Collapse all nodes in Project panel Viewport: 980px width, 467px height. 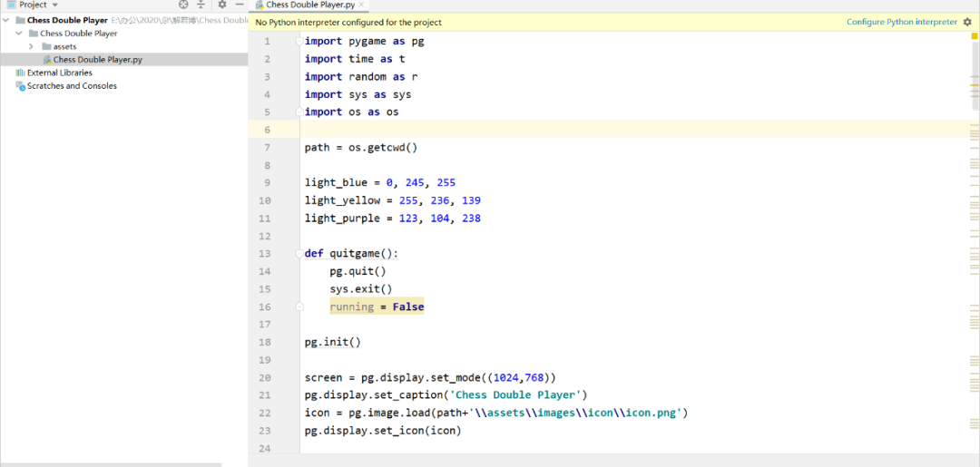pos(201,5)
